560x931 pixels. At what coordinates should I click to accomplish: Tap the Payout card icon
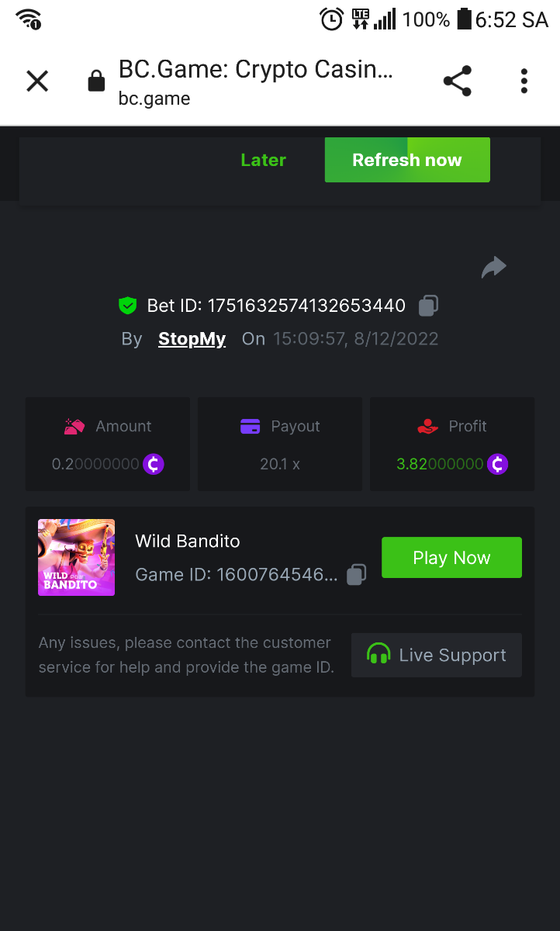[x=250, y=426]
